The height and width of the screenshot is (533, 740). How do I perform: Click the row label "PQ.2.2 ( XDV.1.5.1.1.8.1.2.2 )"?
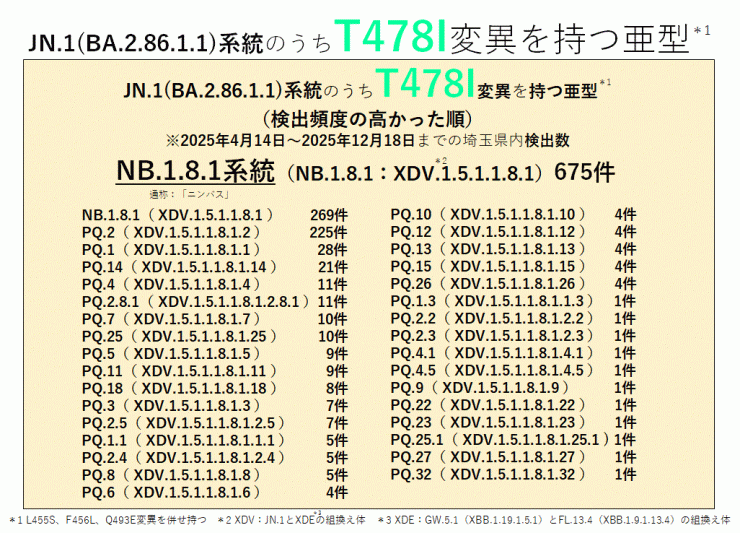click(492, 319)
